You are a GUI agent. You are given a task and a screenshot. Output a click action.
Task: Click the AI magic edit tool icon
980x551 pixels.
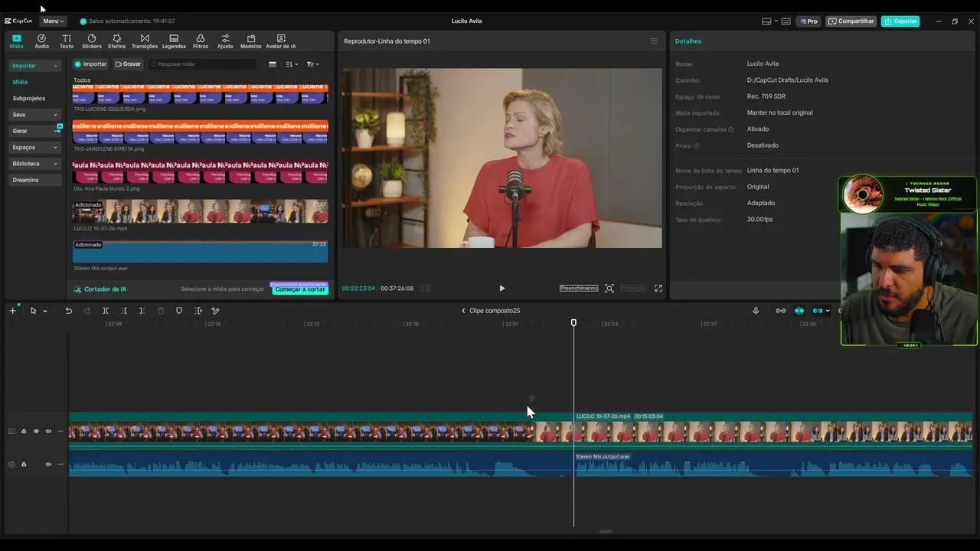[x=215, y=311]
